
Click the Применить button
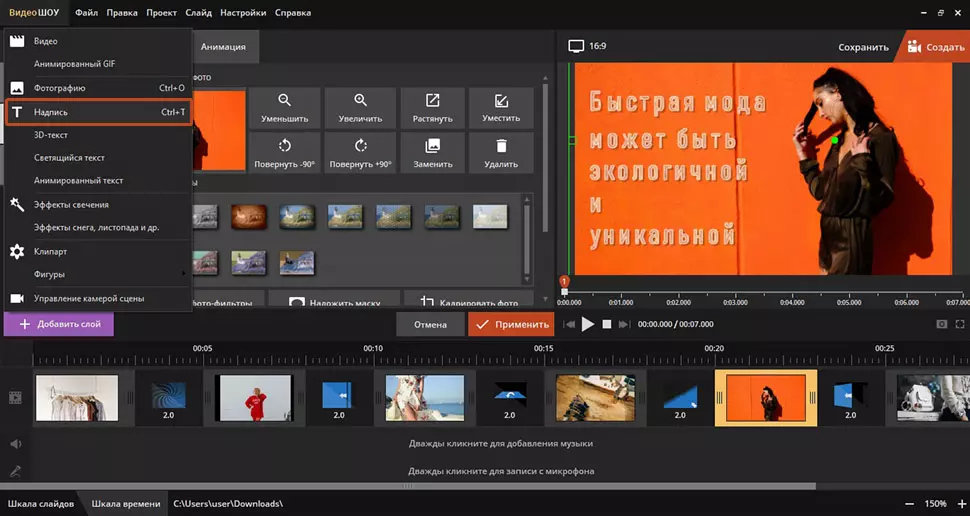[x=511, y=324]
